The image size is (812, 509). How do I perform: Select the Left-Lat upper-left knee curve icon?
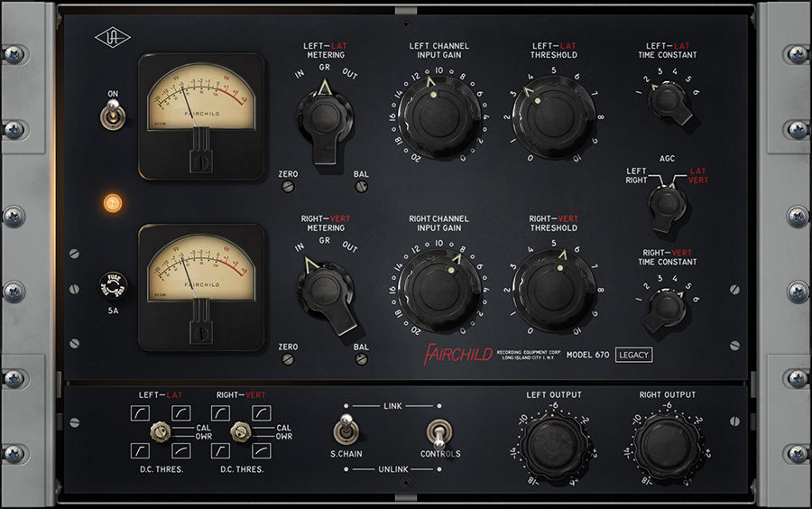point(140,413)
